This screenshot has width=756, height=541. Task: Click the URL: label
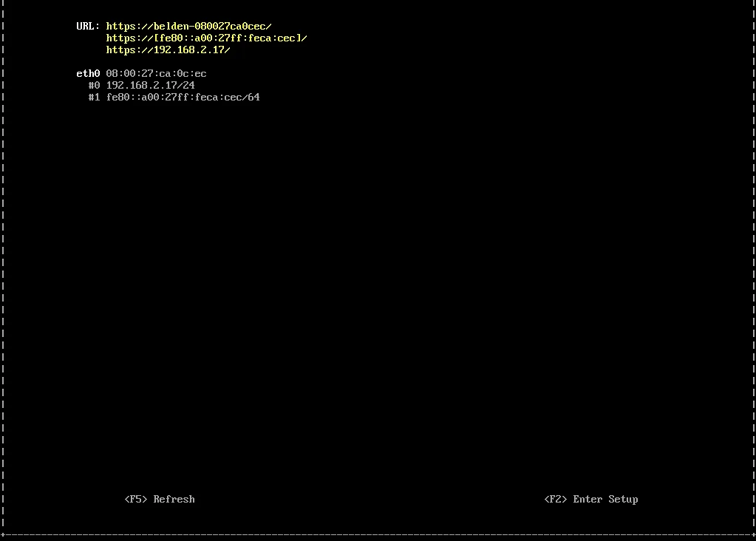(x=88, y=26)
